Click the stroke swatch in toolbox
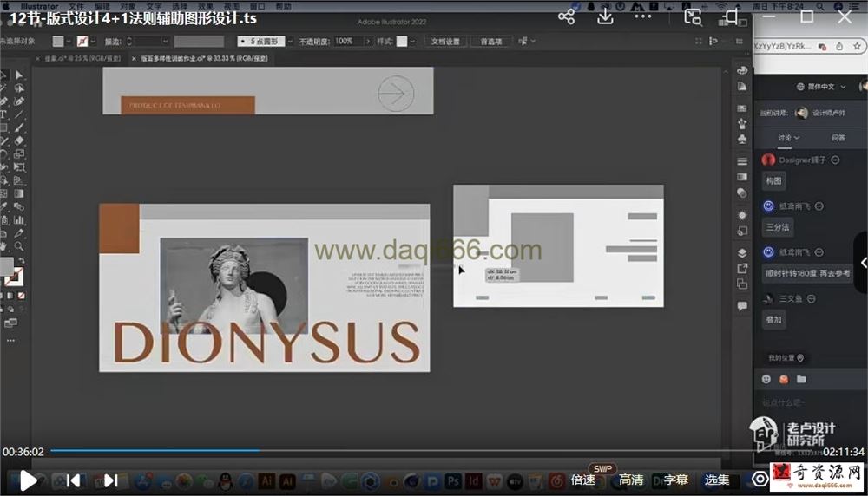Viewport: 868px width, 496px height. point(15,277)
